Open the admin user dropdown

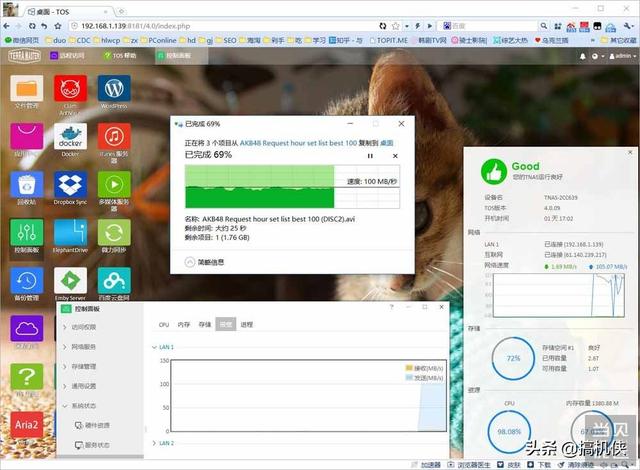623,56
